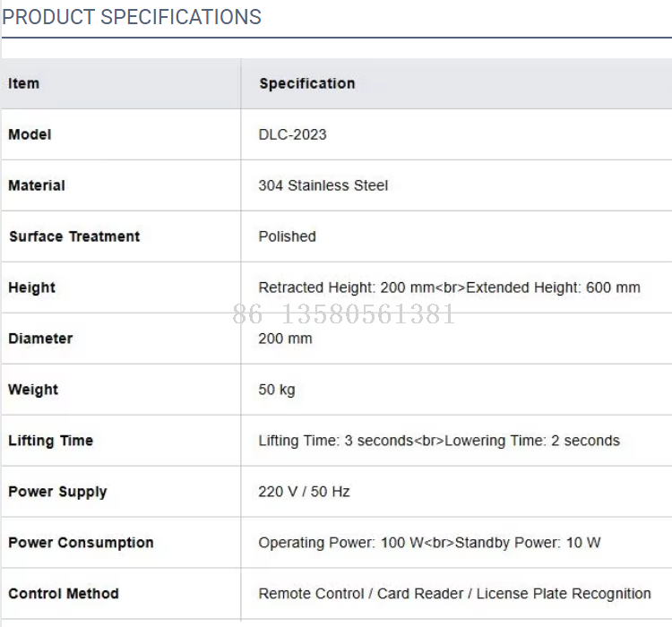Image resolution: width=672 pixels, height=627 pixels.
Task: Click the 220 V / 50 Hz value
Action: 304,492
